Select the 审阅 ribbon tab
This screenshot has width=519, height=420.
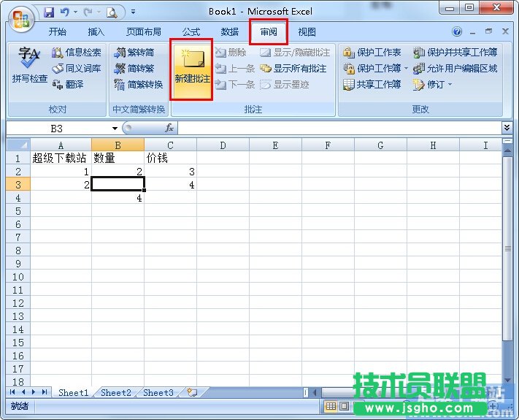pos(269,32)
